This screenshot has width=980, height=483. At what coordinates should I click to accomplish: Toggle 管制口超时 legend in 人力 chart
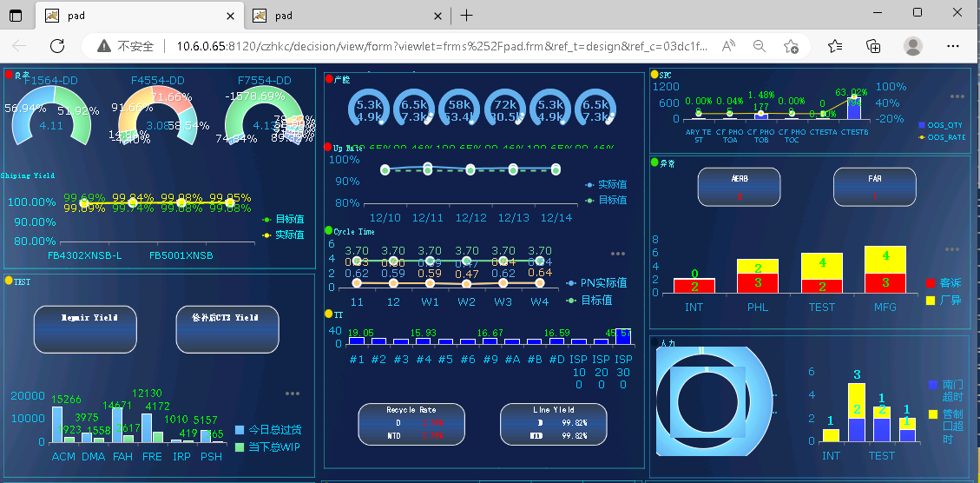coord(946,426)
